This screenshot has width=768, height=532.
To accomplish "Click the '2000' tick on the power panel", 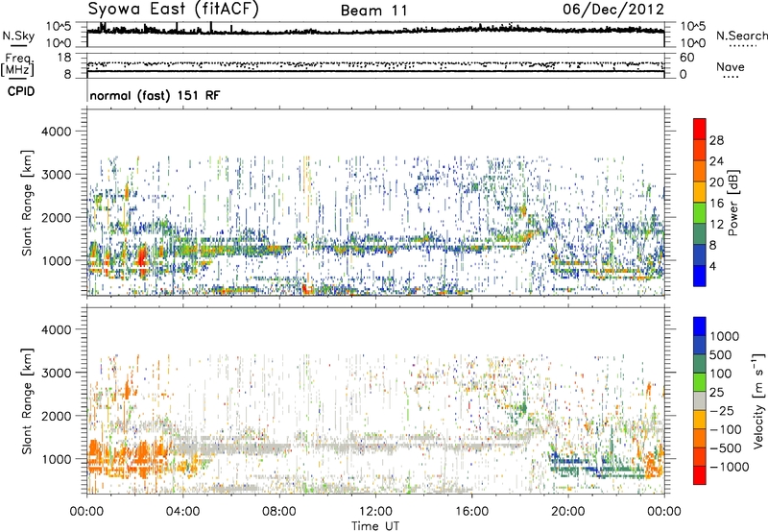I will [57, 217].
